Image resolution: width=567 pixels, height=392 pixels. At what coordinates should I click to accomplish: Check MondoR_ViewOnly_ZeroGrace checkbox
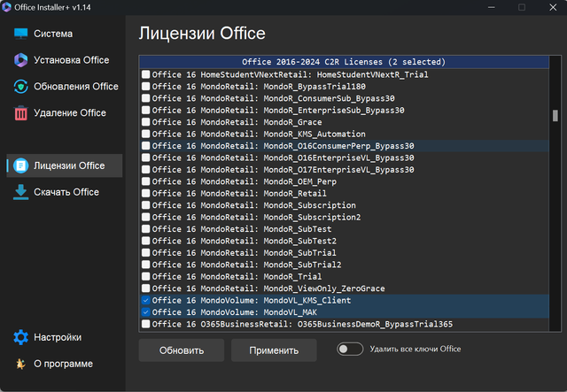tap(145, 288)
